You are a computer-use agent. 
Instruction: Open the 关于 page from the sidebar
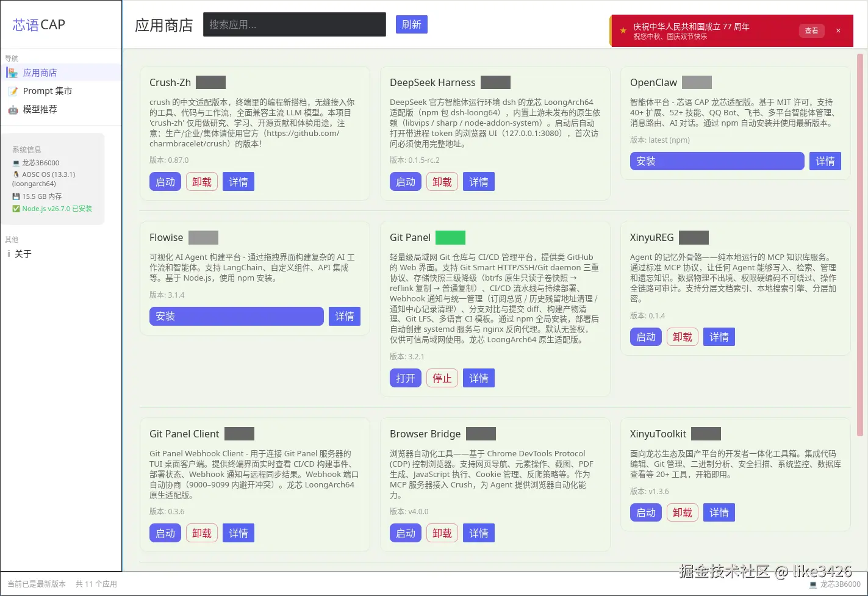pos(23,254)
